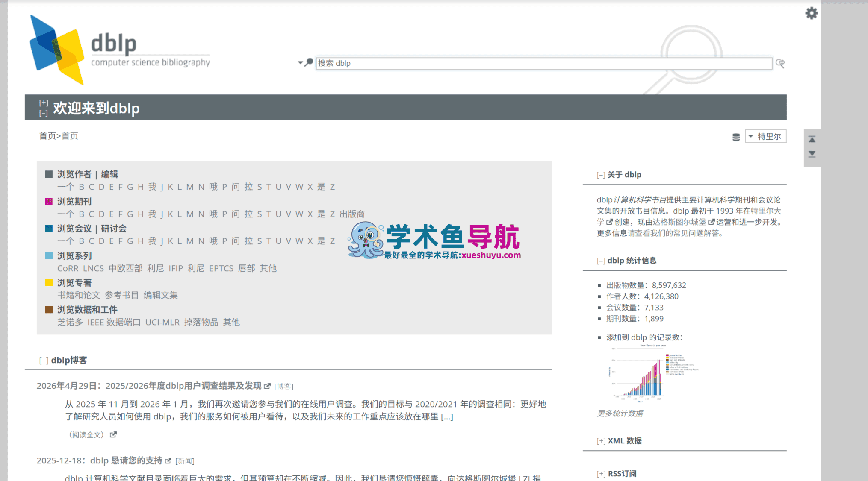Click external link icon after 恳请您的支持 title

click(168, 461)
